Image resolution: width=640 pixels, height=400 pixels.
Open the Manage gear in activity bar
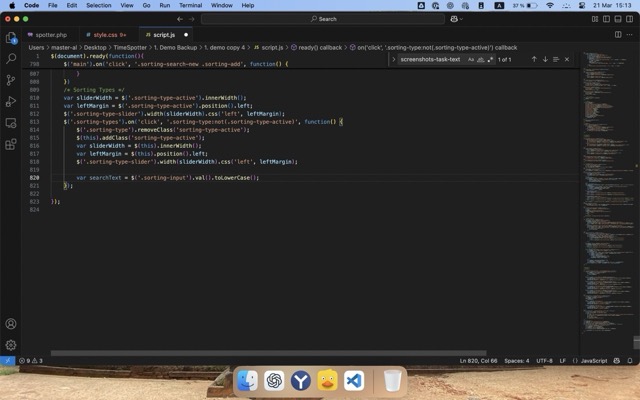pos(11,345)
